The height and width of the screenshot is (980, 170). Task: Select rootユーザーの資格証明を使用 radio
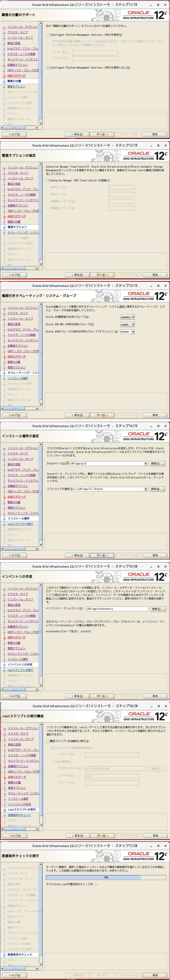[x=53, y=748]
